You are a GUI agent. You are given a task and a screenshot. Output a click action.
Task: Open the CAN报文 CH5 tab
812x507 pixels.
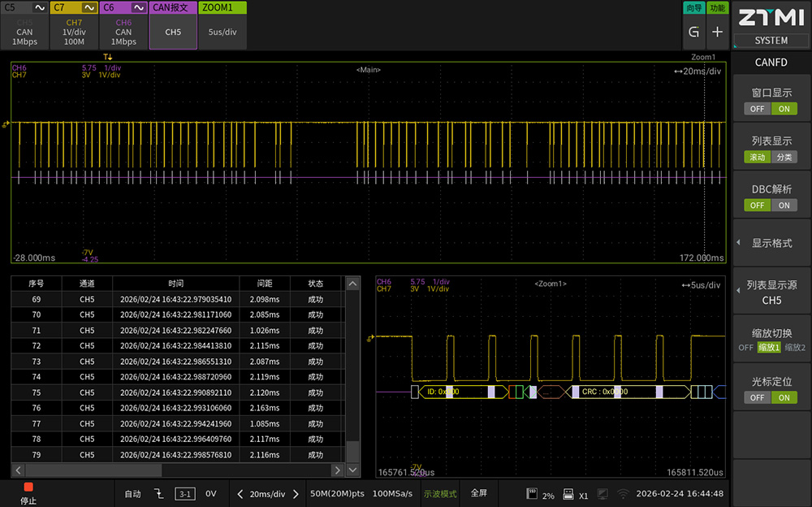173,26
